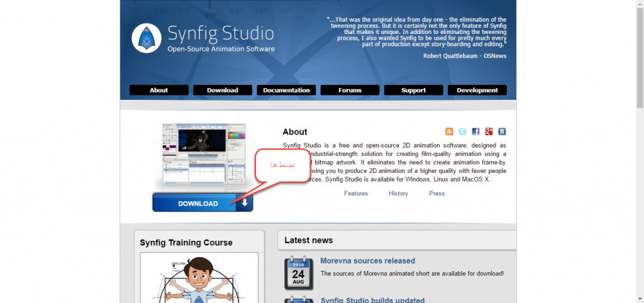
Task: Follow the Features link
Action: pos(356,194)
